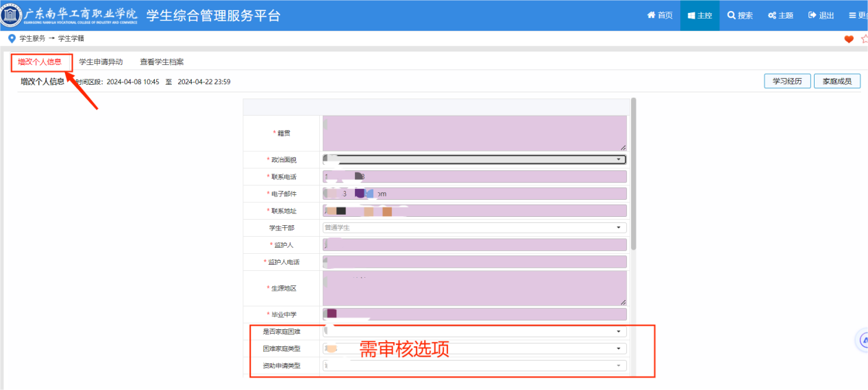The width and height of the screenshot is (868, 390).
Task: Click the orange heart favorite icon
Action: (x=849, y=39)
